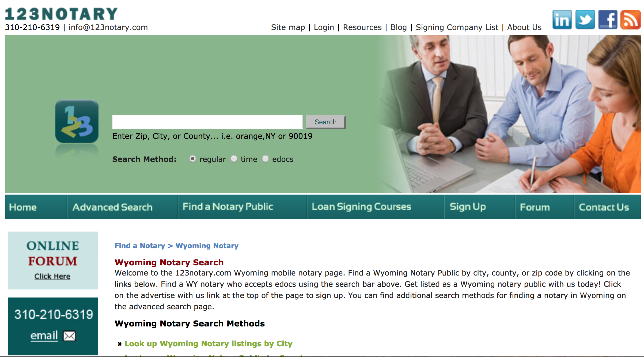Viewport: 644px width, 357px height.
Task: Click the envelope email icon
Action: pyautogui.click(x=69, y=336)
